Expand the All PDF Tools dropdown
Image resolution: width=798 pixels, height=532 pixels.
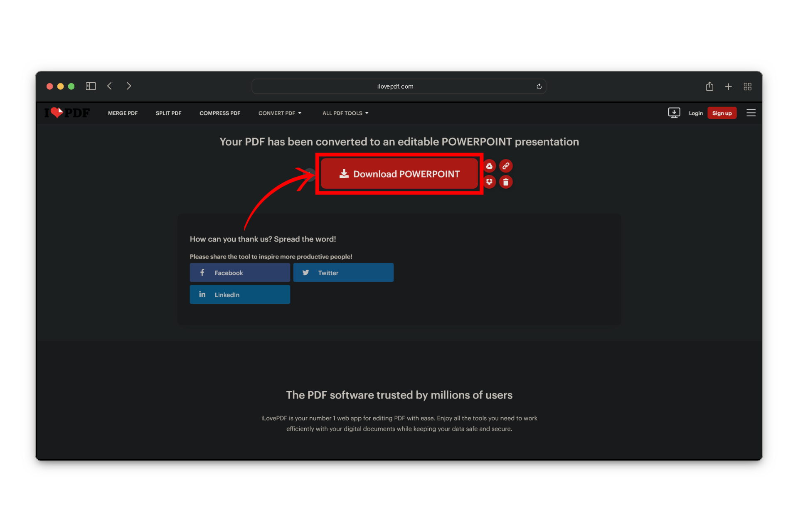(345, 113)
